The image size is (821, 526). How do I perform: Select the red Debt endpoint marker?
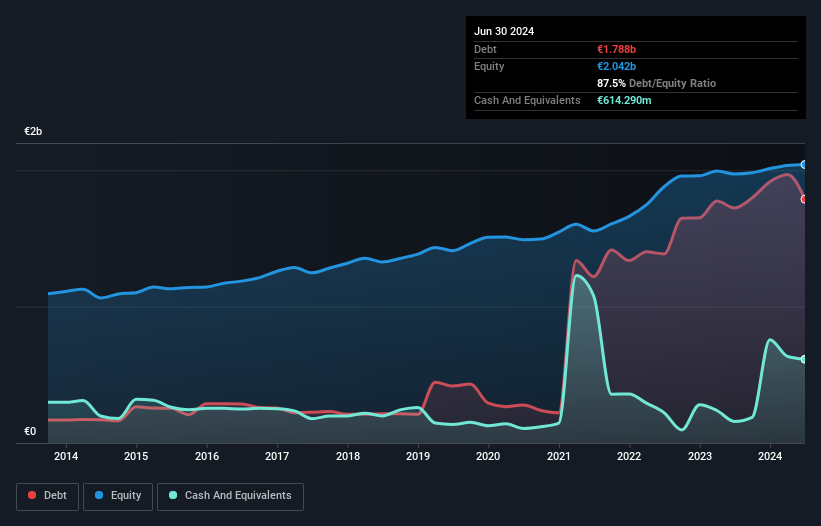pos(804,199)
